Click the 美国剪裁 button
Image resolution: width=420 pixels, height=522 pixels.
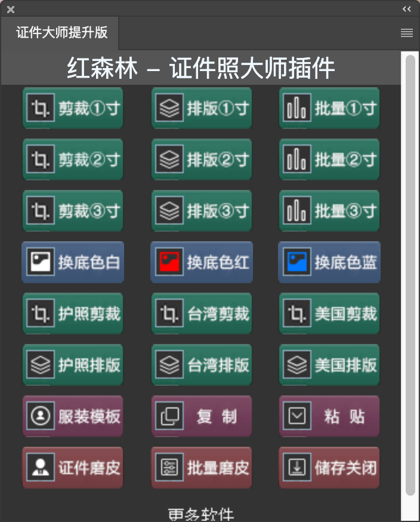click(x=329, y=314)
